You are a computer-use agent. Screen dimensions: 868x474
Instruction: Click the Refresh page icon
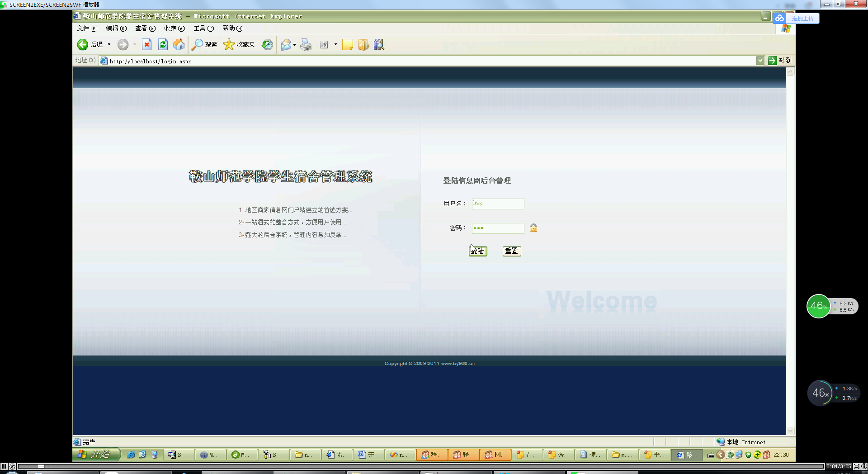163,44
